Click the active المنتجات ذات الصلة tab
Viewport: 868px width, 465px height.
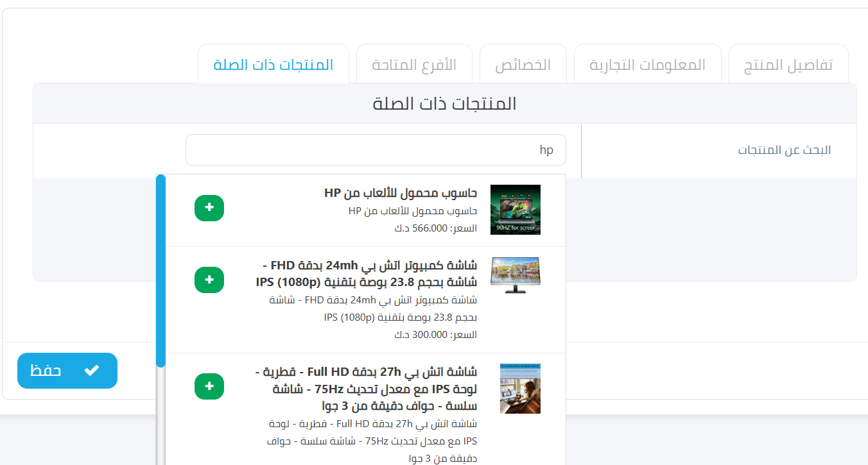click(x=273, y=65)
